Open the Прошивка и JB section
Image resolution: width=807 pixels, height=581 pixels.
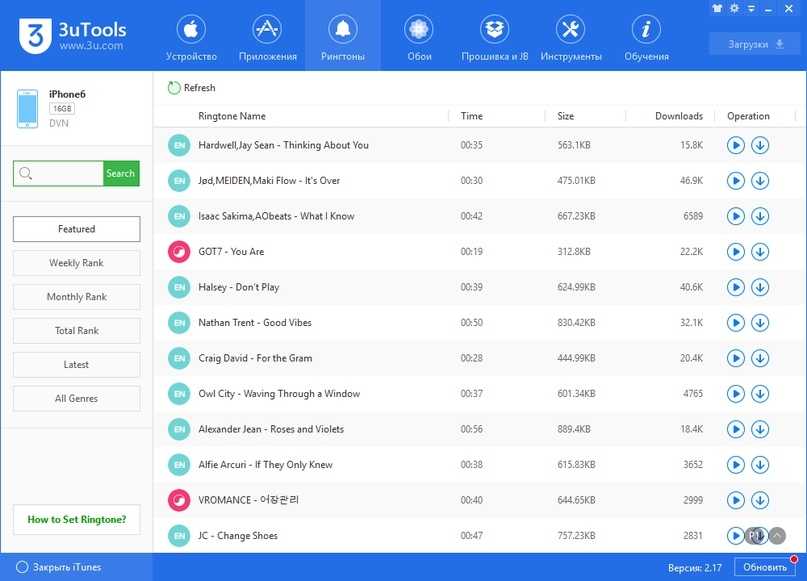coord(494,38)
